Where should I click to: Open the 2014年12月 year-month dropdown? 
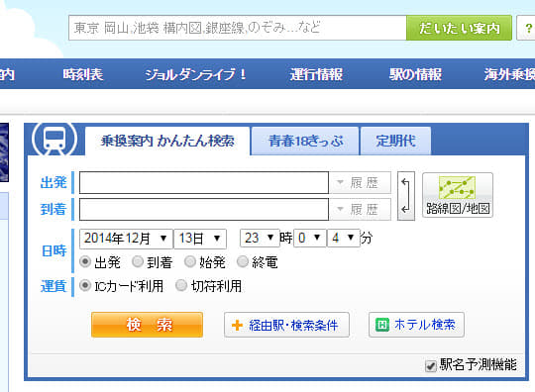[126, 239]
